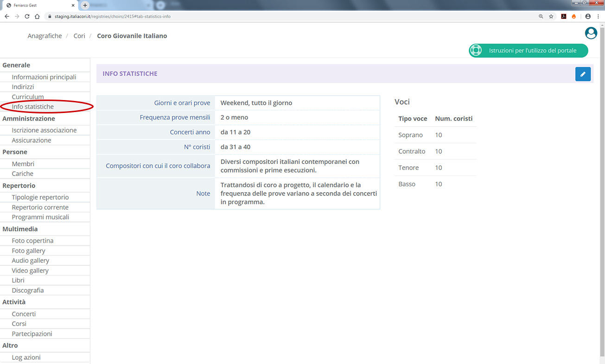The width and height of the screenshot is (605, 364).
Task: Go to the Cori breadcrumb link
Action: [x=79, y=36]
